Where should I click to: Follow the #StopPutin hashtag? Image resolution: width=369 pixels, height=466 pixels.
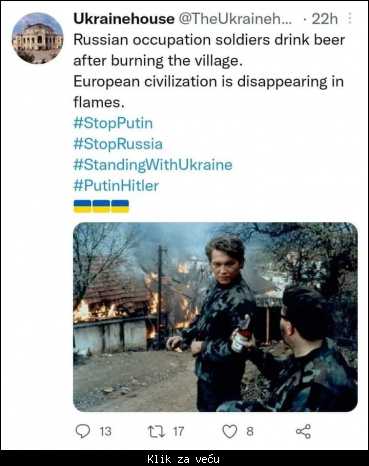click(113, 123)
